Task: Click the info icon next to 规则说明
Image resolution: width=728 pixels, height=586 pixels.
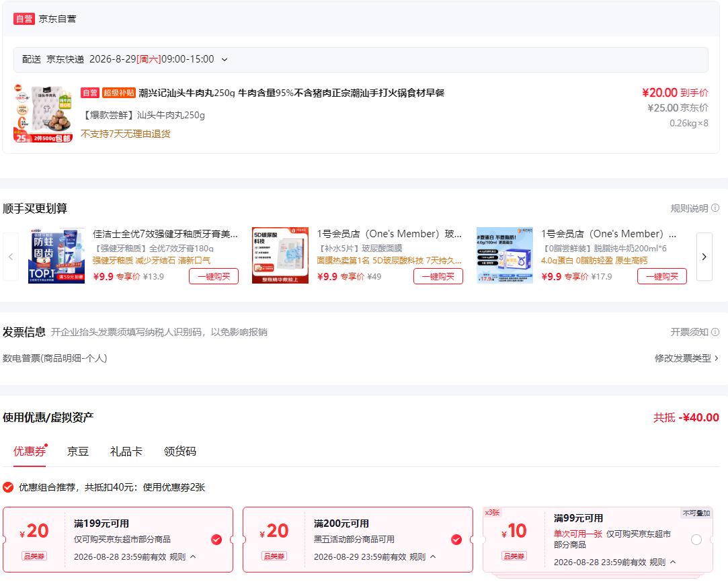Action: tap(715, 208)
